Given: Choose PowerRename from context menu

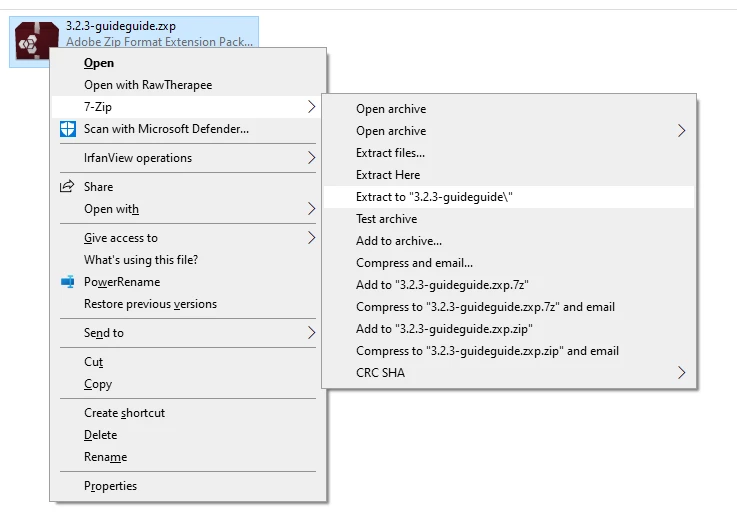Looking at the screenshot, I should 188,282.
